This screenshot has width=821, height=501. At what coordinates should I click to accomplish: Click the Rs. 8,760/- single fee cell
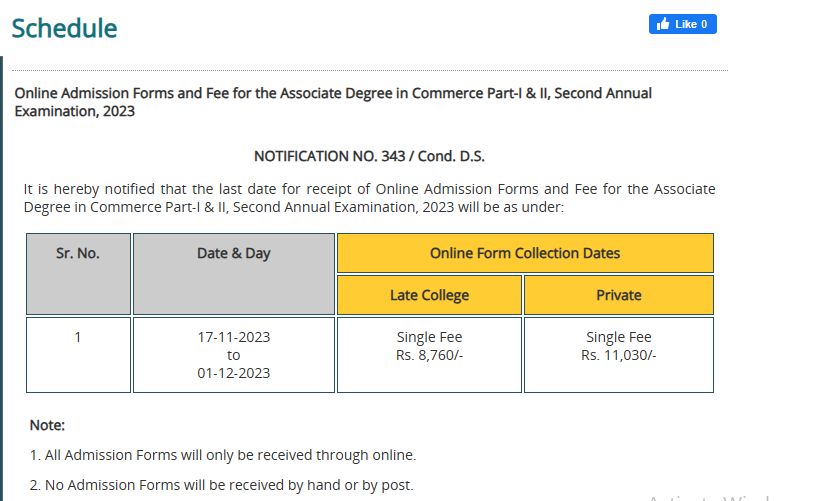point(429,354)
